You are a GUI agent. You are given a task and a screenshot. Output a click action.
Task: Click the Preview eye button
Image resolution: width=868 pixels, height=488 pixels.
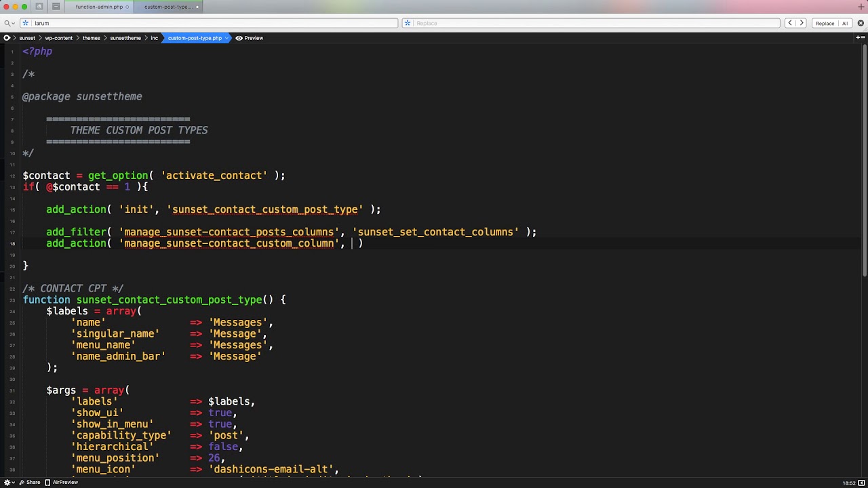[250, 38]
